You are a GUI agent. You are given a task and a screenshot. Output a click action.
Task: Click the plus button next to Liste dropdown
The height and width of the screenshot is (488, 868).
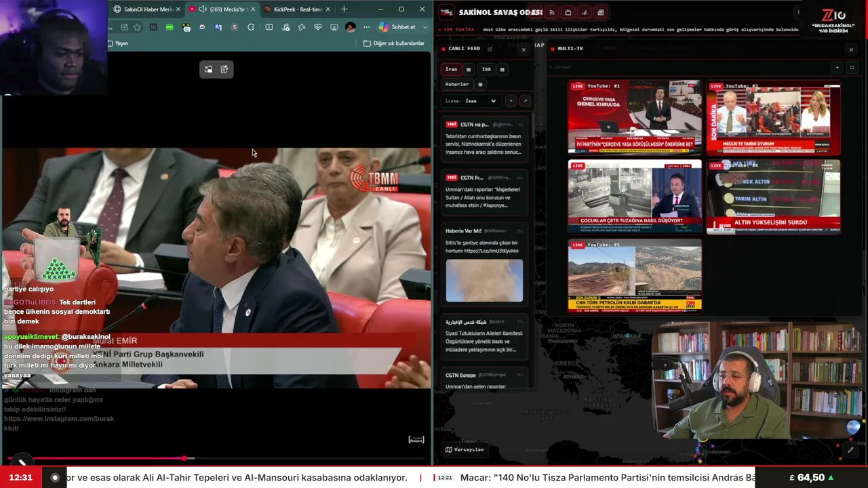click(511, 101)
